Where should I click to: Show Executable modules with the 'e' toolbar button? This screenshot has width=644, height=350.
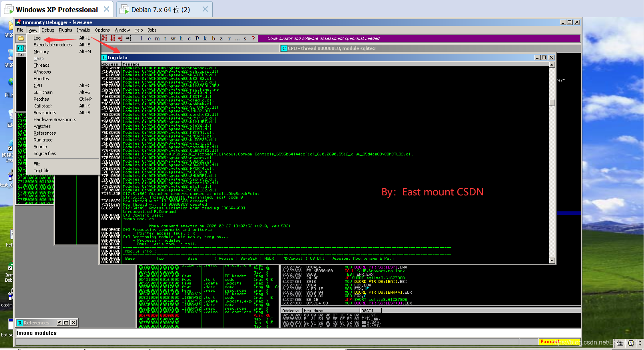pyautogui.click(x=149, y=38)
